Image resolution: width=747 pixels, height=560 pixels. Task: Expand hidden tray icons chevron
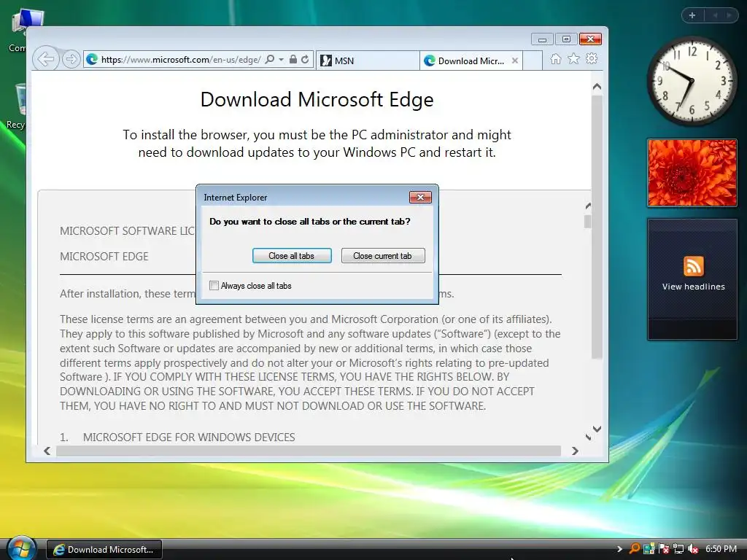click(619, 549)
